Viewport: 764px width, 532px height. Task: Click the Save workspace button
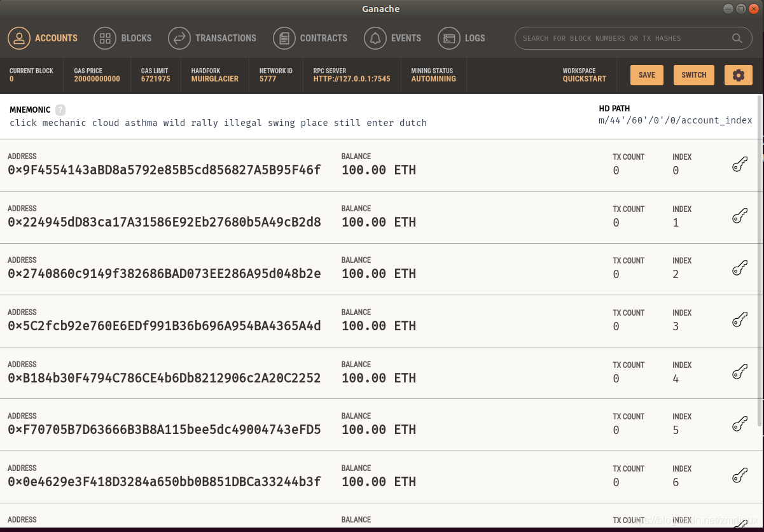(x=647, y=75)
